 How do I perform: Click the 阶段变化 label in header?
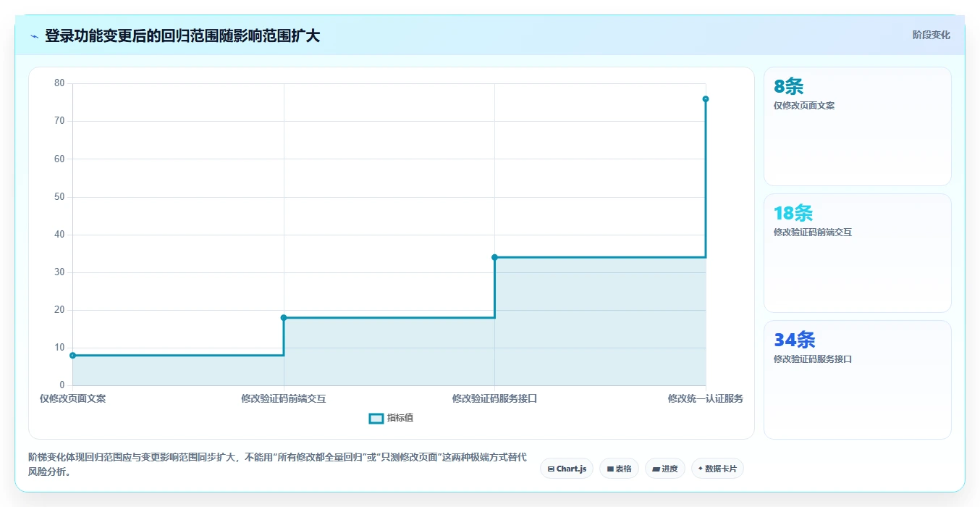click(931, 35)
